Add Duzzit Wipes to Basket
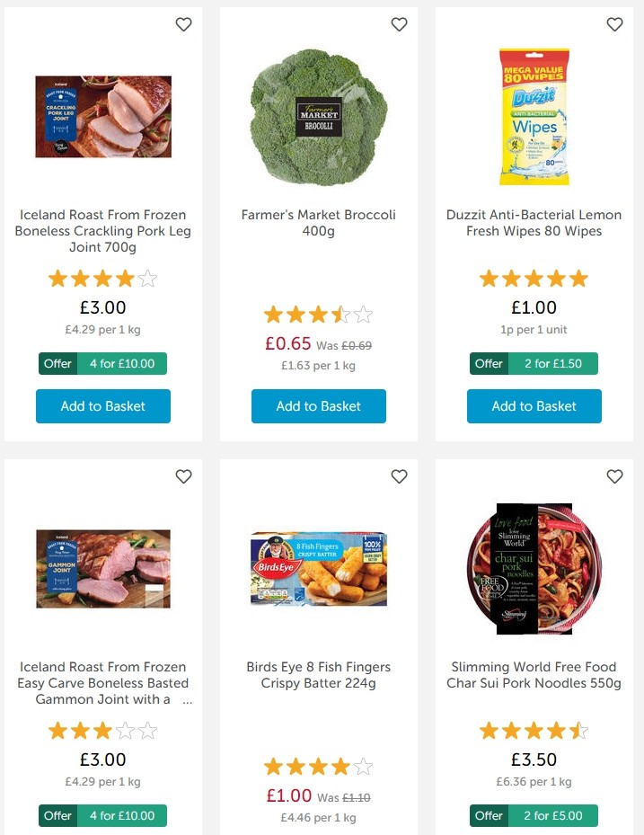This screenshot has width=644, height=835. [534, 406]
